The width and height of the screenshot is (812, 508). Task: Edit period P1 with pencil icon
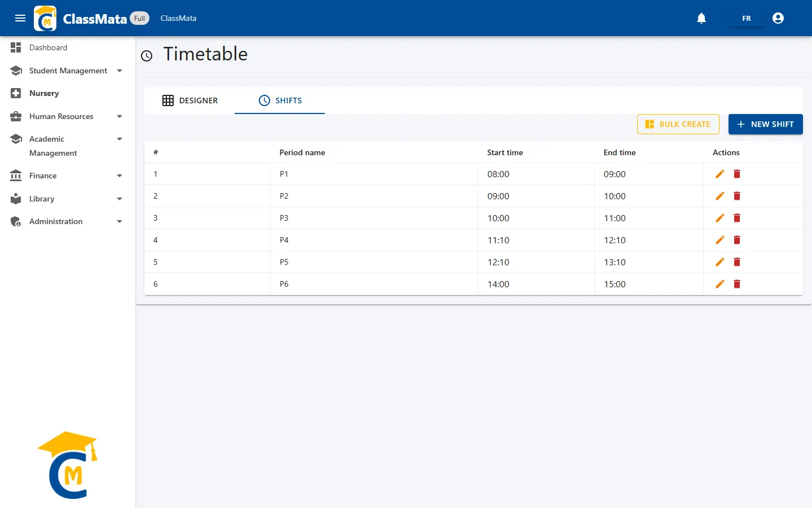pyautogui.click(x=720, y=174)
